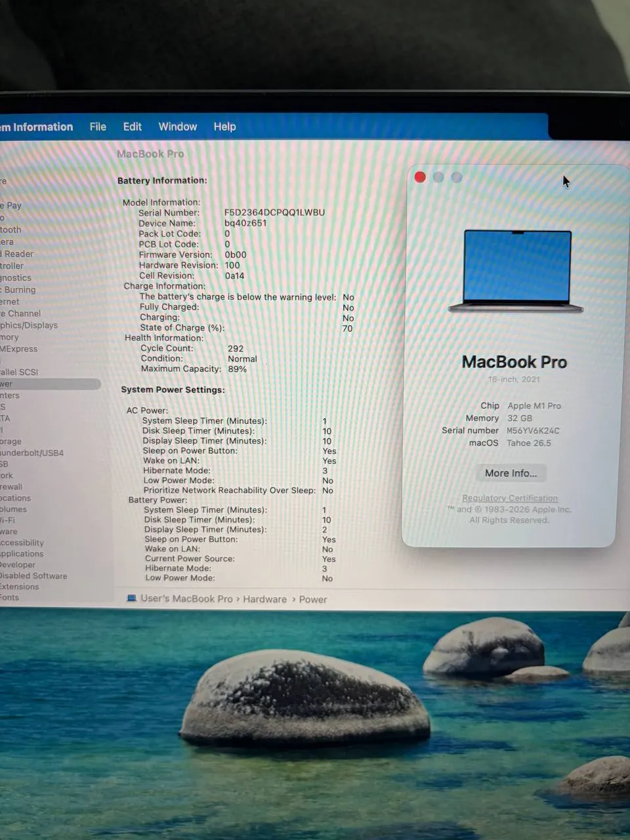630x840 pixels.
Task: Select Developer in the sidebar
Action: (18, 565)
